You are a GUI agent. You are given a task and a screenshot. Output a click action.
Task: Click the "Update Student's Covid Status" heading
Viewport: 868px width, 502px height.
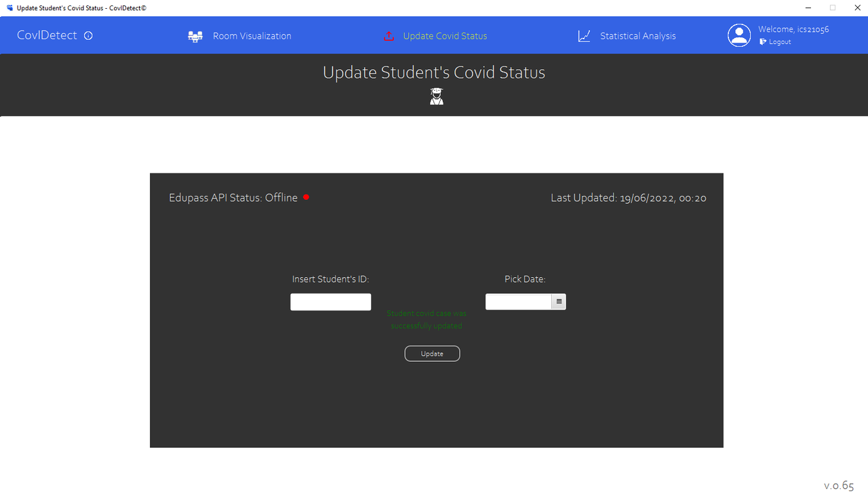tap(434, 72)
